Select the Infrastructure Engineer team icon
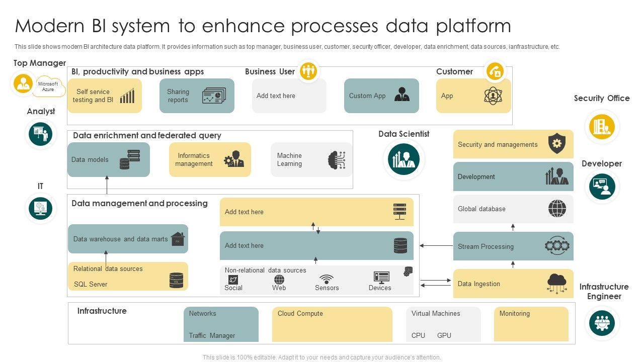644x362 pixels. [602, 324]
